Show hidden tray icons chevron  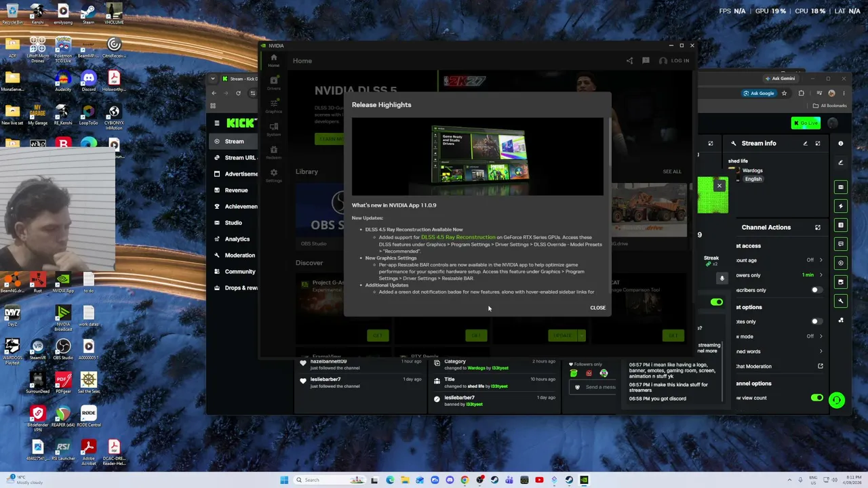tap(789, 480)
